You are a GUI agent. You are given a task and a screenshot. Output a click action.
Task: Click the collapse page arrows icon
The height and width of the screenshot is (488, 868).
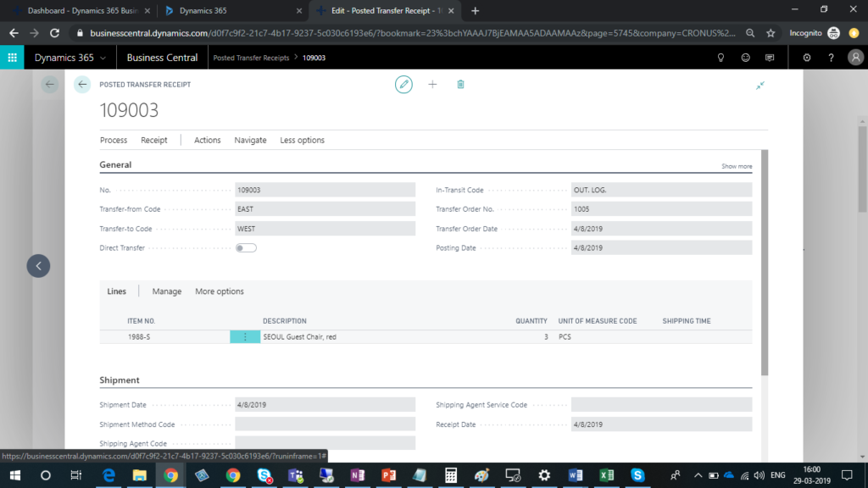pos(760,86)
